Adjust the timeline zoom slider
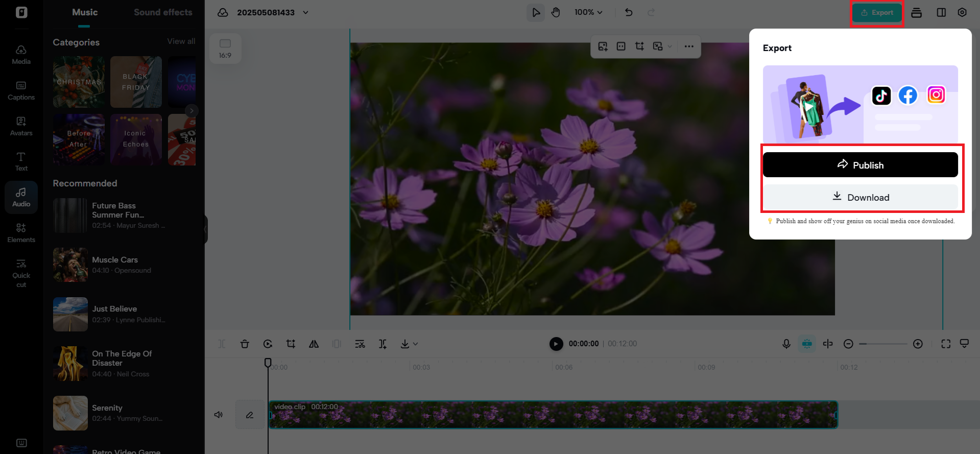Screen dimensions: 980x454 click(x=883, y=344)
